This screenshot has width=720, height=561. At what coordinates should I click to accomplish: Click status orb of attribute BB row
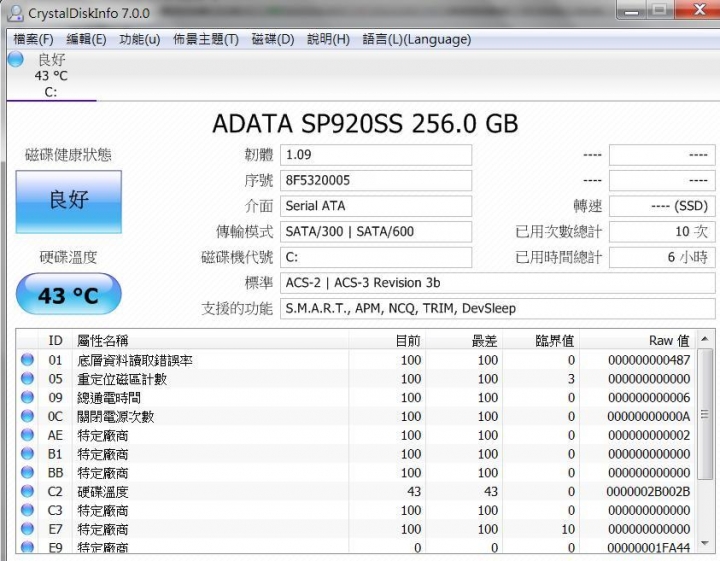tap(28, 472)
